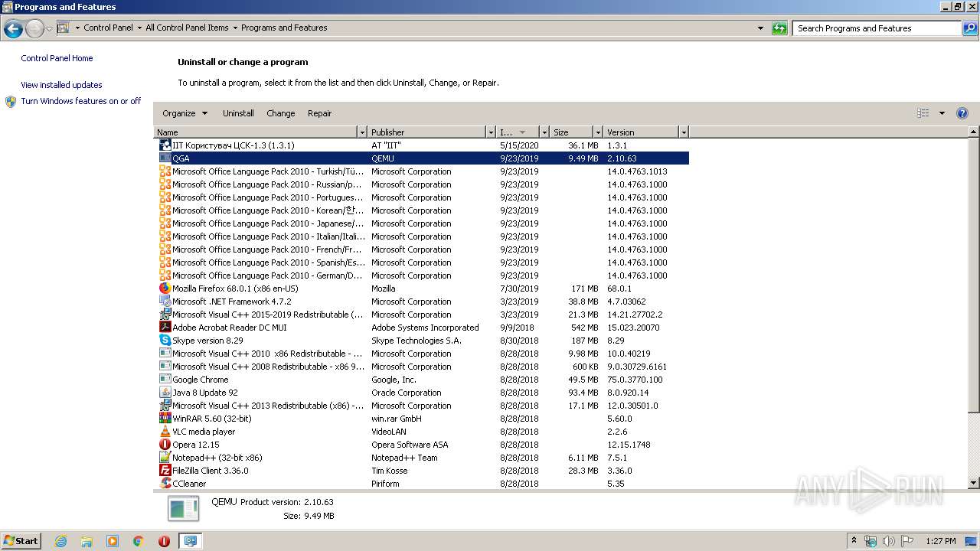
Task: Click the Forward navigation arrow
Action: pyautogui.click(x=34, y=29)
